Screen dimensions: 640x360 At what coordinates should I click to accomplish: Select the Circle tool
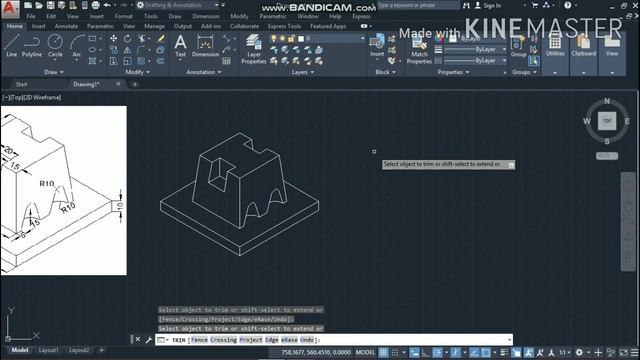point(55,46)
